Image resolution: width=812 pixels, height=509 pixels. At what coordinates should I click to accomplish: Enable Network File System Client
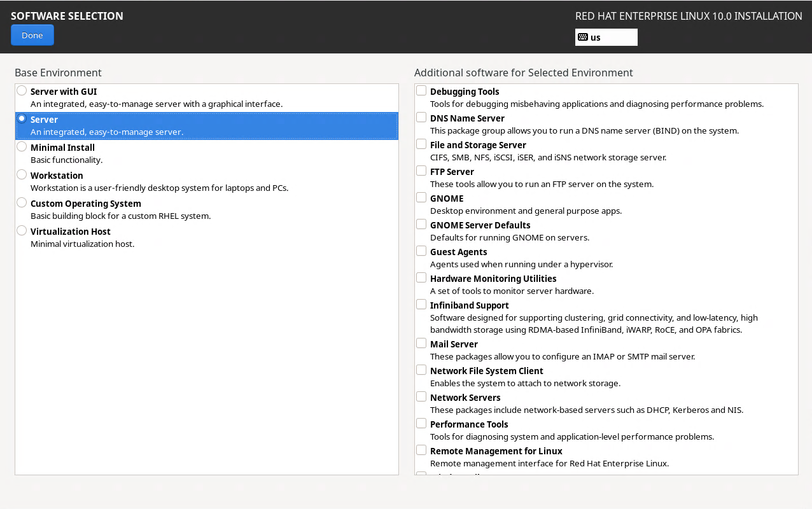pos(421,370)
